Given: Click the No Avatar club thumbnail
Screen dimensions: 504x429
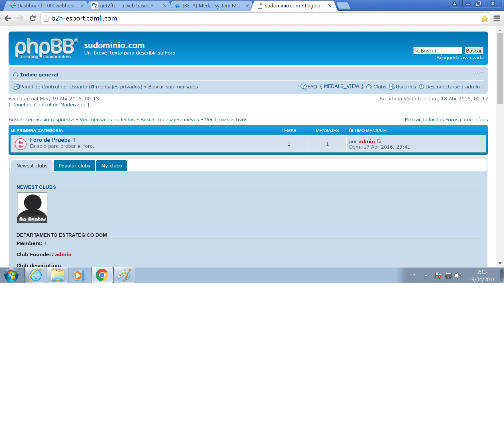Looking at the screenshot, I should (32, 208).
